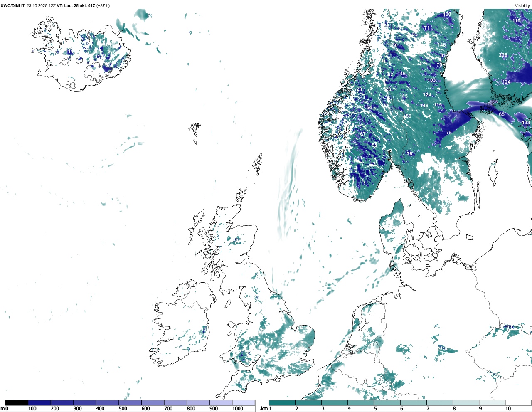Click the 900–1000 m palest lavender swatch
This screenshot has width=532, height=412.
point(221,402)
